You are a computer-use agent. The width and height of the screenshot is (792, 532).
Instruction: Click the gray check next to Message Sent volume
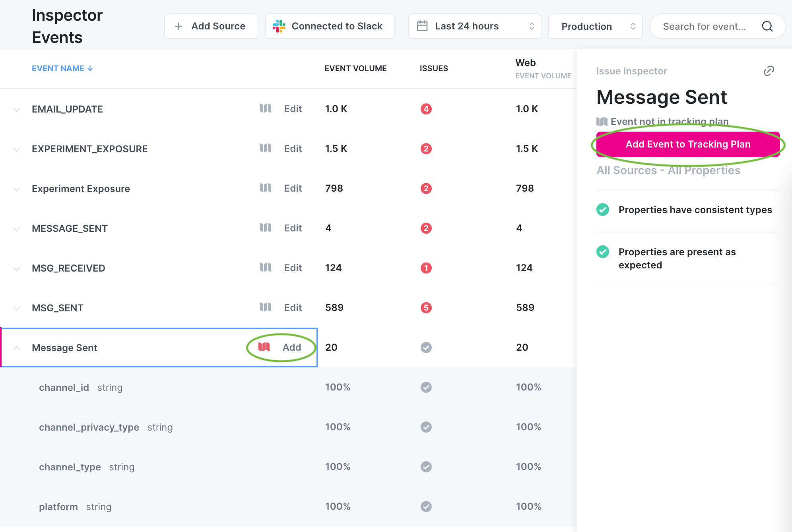coord(426,347)
